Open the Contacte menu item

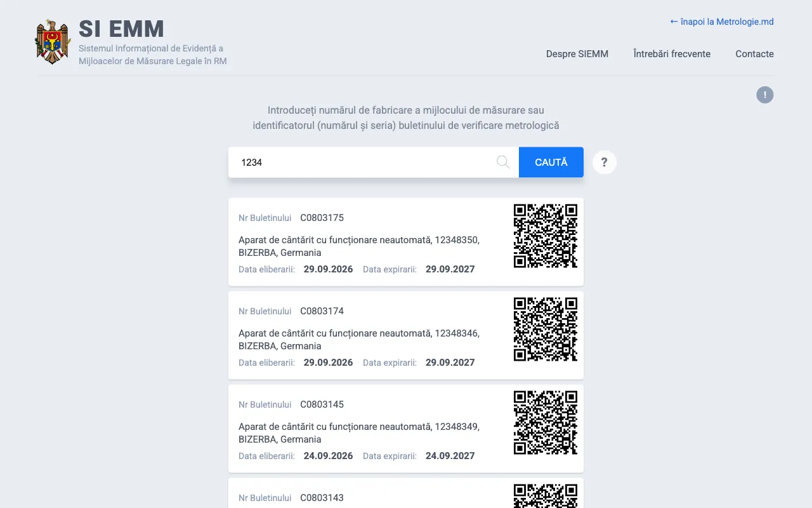coord(754,54)
